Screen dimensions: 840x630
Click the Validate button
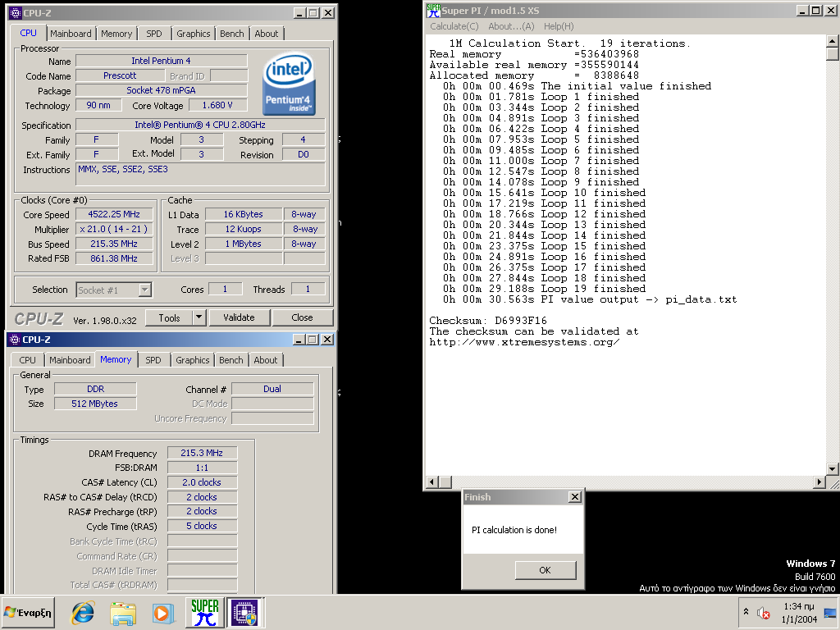click(239, 317)
